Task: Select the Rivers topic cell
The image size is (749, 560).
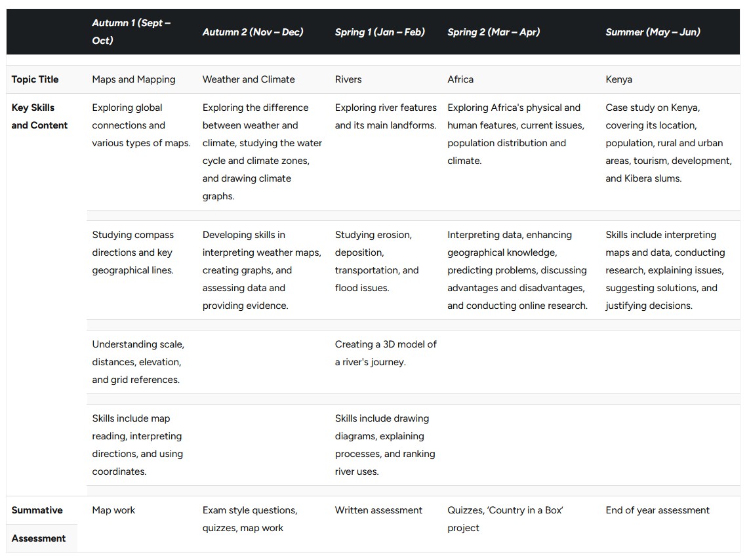Action: 348,79
